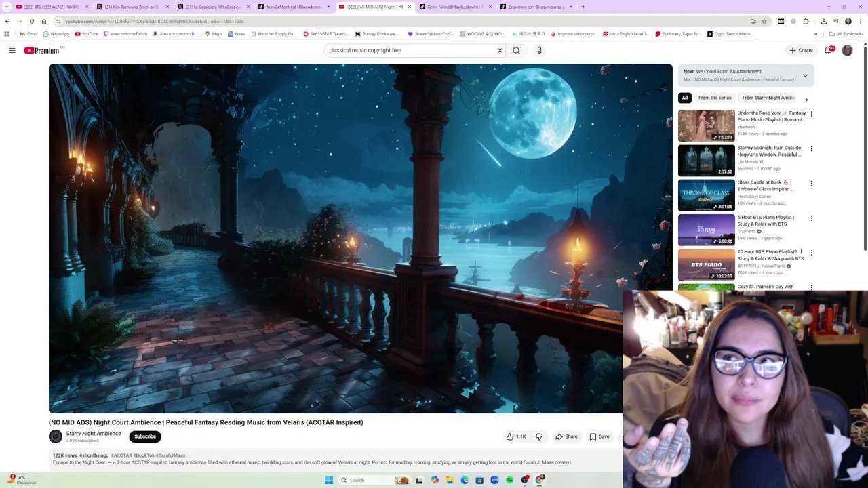Select the From the series filter chip

point(715,98)
